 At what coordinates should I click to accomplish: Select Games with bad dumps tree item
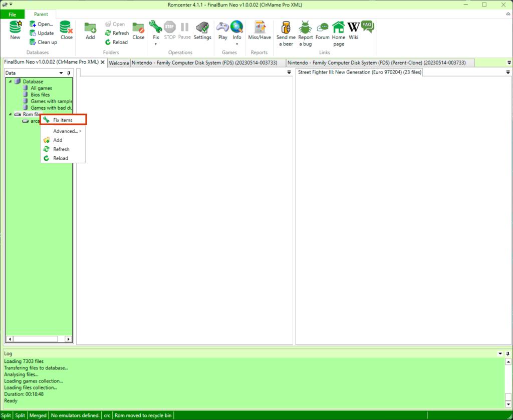pyautogui.click(x=51, y=108)
